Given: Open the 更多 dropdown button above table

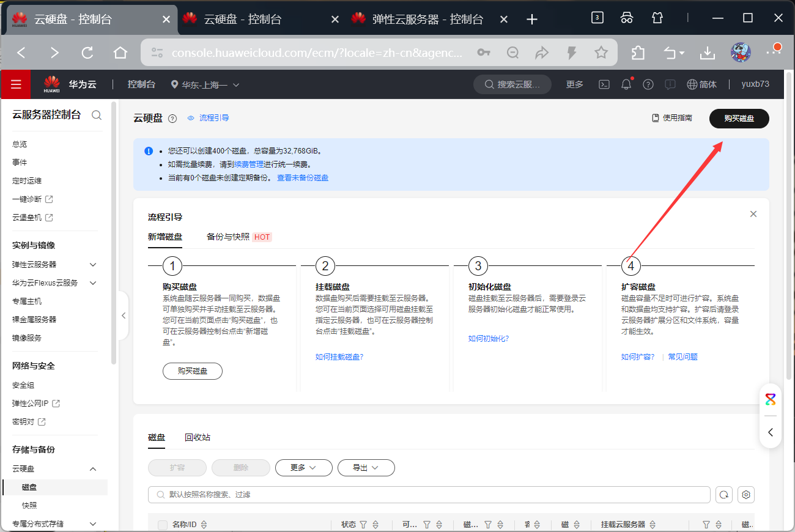Looking at the screenshot, I should (x=304, y=468).
